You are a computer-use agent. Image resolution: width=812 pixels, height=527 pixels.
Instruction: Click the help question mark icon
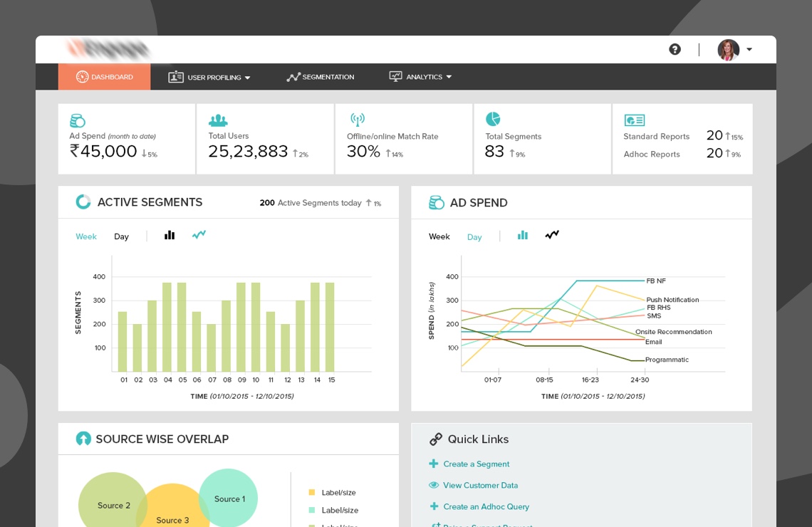[x=675, y=49]
